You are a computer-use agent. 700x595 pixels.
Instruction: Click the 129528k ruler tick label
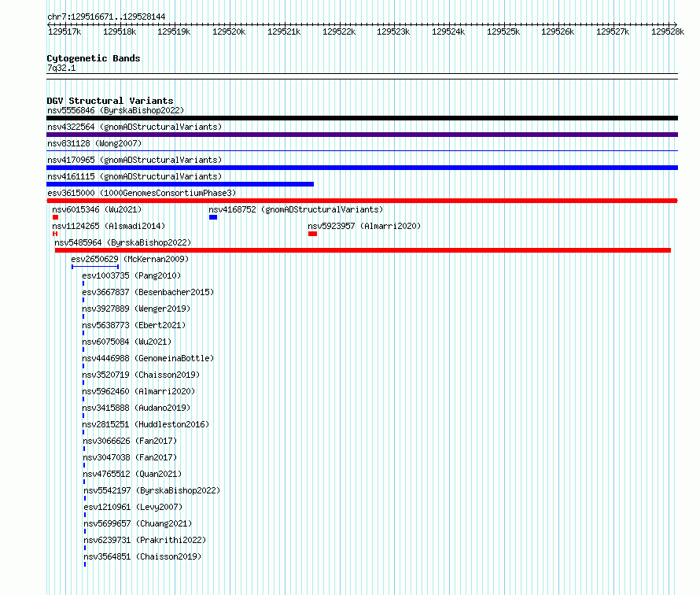point(668,31)
